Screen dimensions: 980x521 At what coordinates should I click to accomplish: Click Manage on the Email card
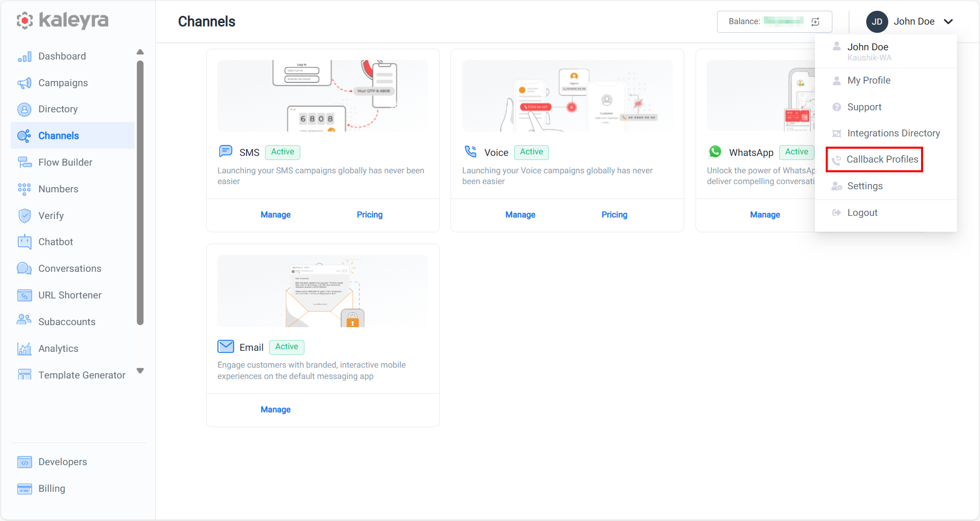click(276, 410)
